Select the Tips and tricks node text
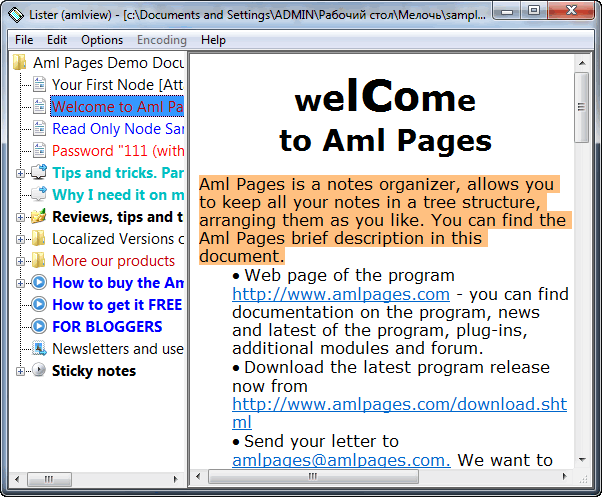 pos(117,172)
